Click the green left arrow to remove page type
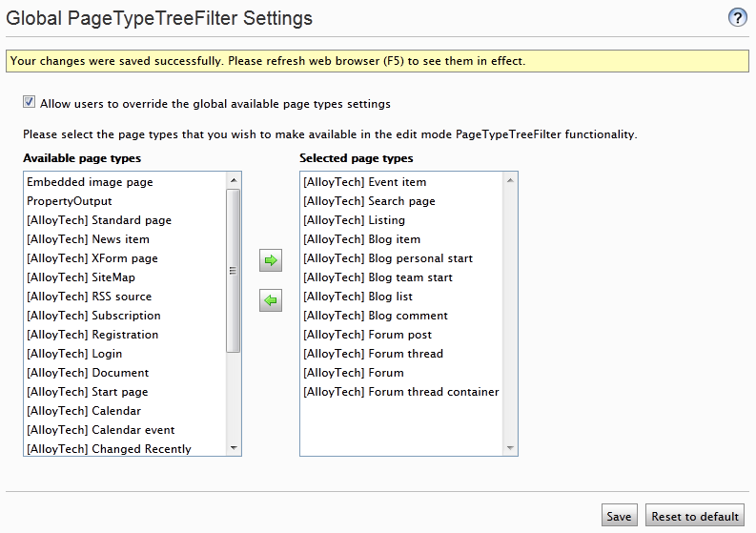 click(x=271, y=300)
